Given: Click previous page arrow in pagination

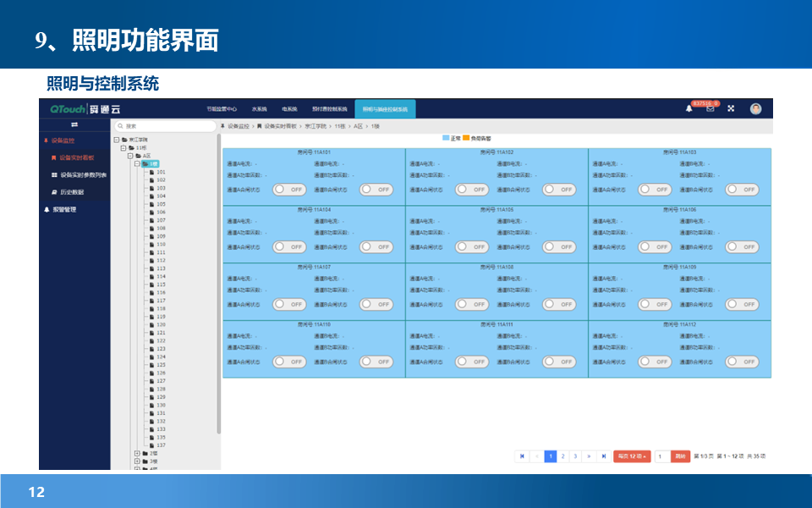Looking at the screenshot, I should (537, 456).
